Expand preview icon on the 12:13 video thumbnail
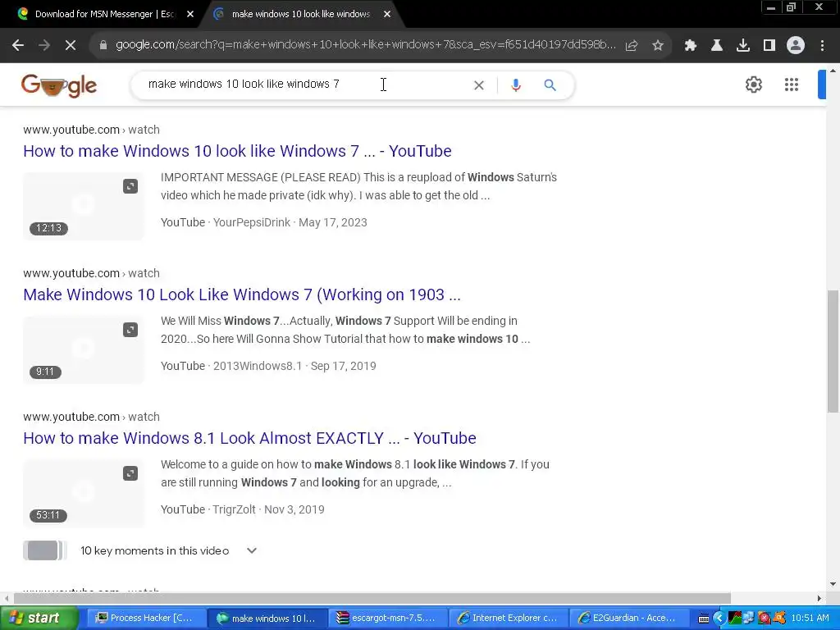Screen dimensions: 840x630 (x=130, y=186)
